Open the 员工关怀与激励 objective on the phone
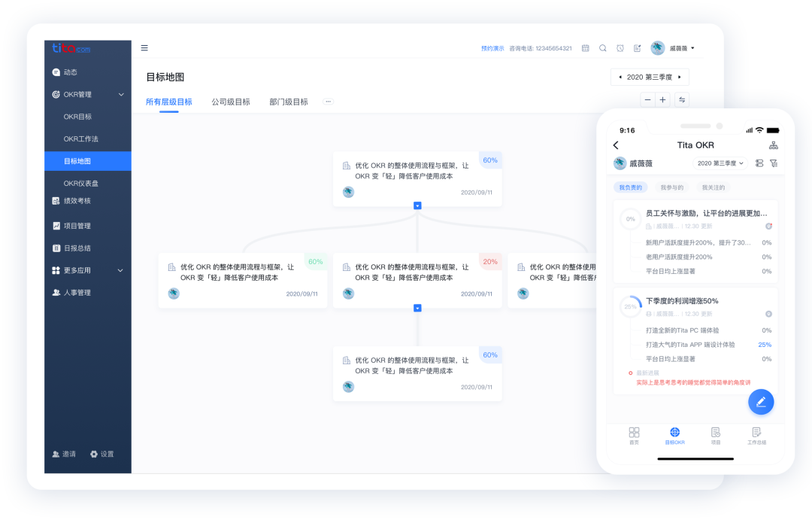Image resolution: width=812 pixels, height=520 pixels. (706, 213)
